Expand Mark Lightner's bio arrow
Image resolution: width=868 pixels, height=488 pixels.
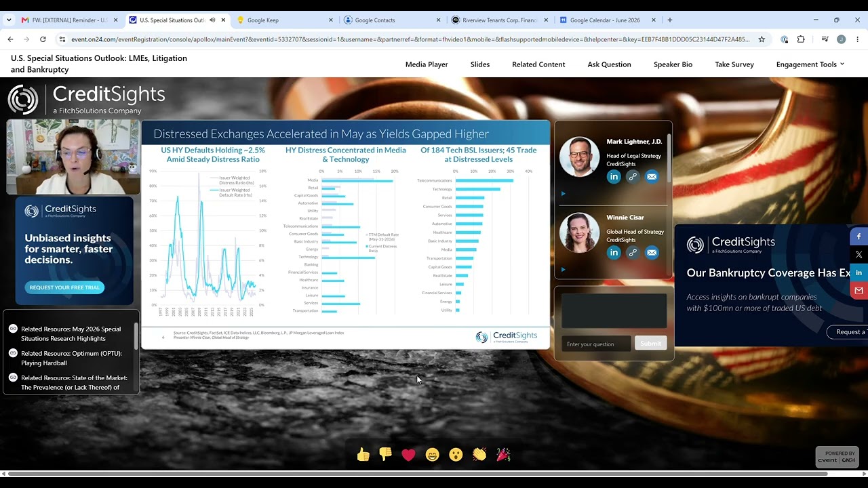click(x=563, y=194)
